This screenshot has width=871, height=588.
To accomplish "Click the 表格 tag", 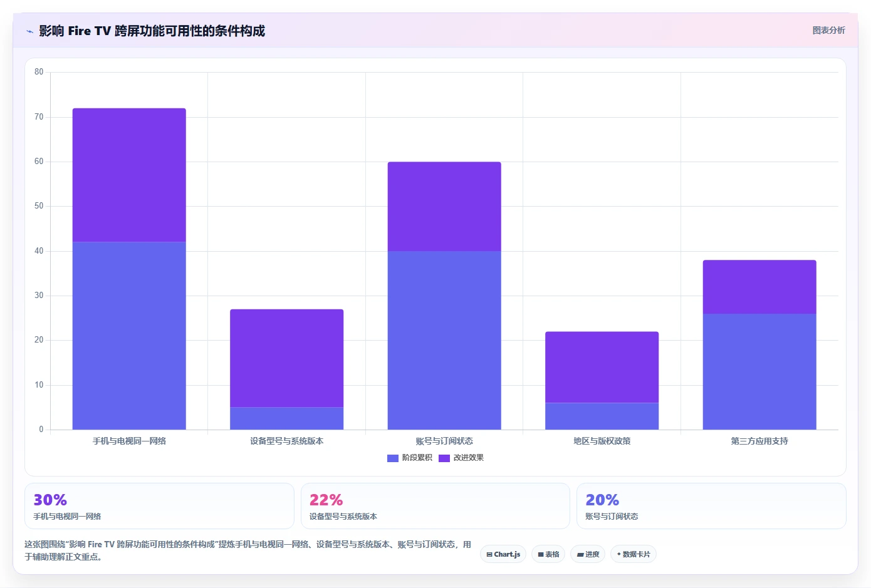I will 548,554.
